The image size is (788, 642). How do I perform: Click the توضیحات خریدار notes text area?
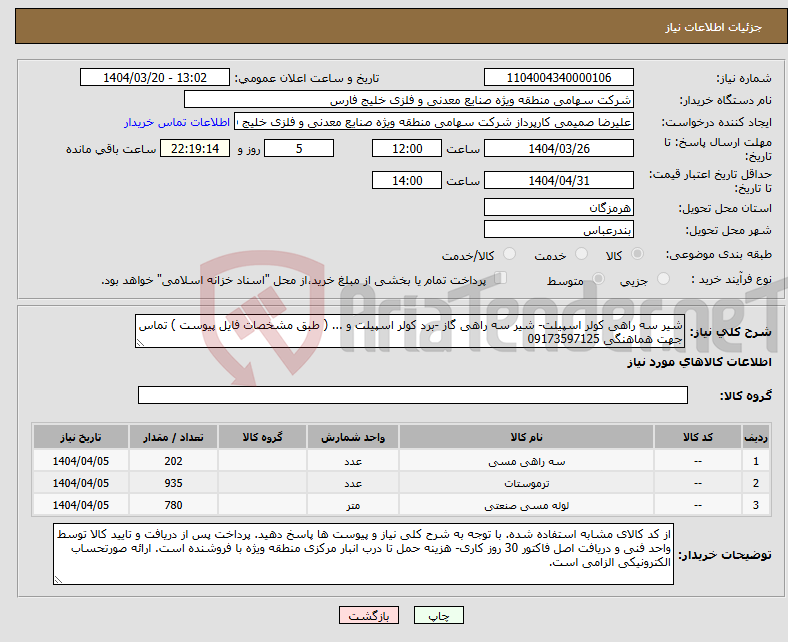(x=363, y=554)
